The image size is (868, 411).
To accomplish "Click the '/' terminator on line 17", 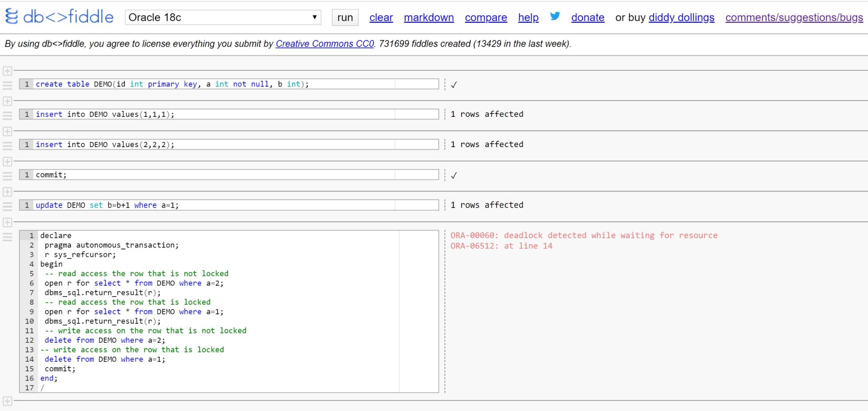I will pyautogui.click(x=42, y=388).
